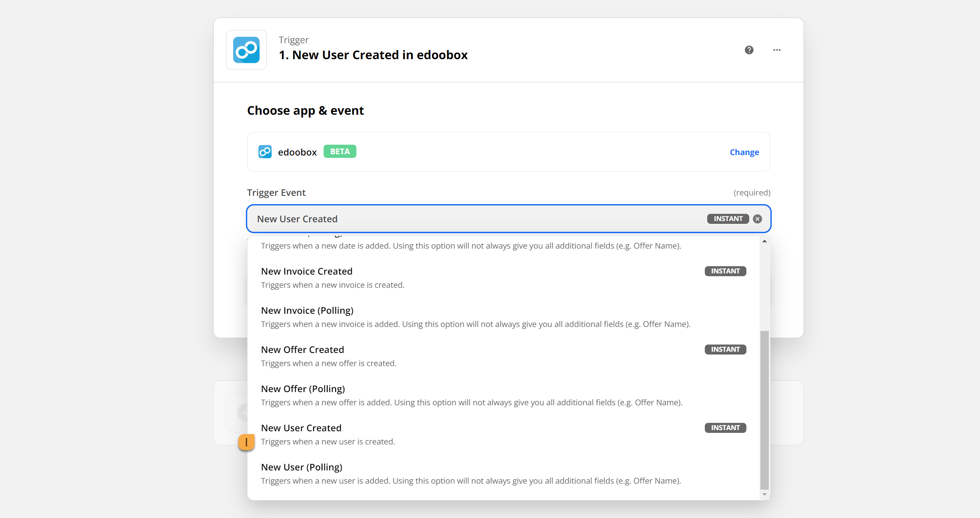980x518 pixels.
Task: Click the INSTANT badge in the trigger field
Action: 728,219
